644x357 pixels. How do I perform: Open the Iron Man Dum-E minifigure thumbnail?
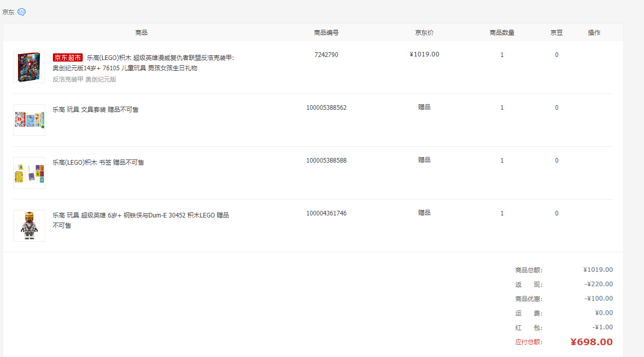[x=29, y=226]
